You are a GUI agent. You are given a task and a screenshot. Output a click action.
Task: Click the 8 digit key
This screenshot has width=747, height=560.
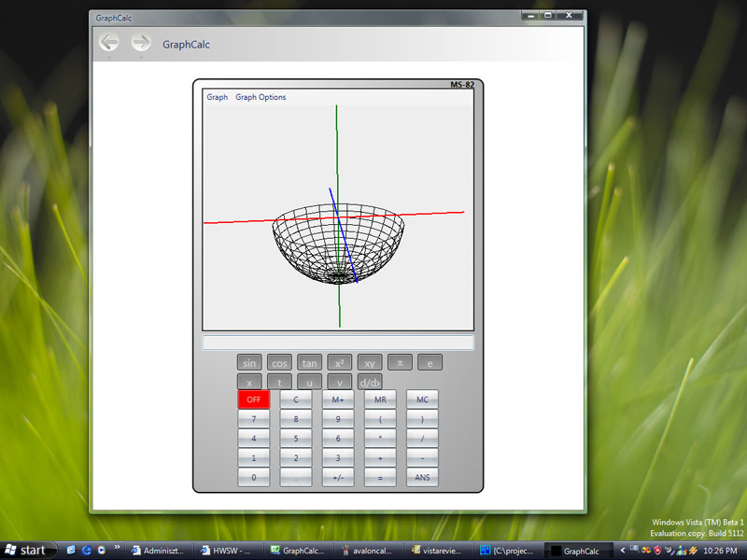[x=296, y=419]
